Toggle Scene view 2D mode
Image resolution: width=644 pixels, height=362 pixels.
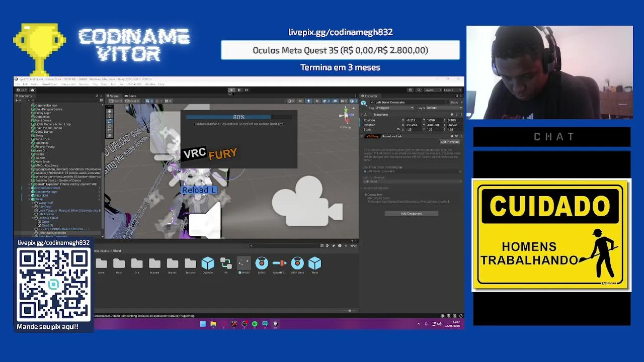coord(300,101)
